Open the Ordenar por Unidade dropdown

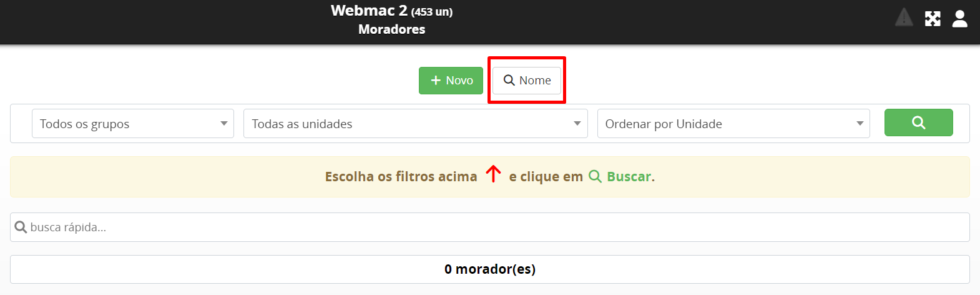(733, 124)
